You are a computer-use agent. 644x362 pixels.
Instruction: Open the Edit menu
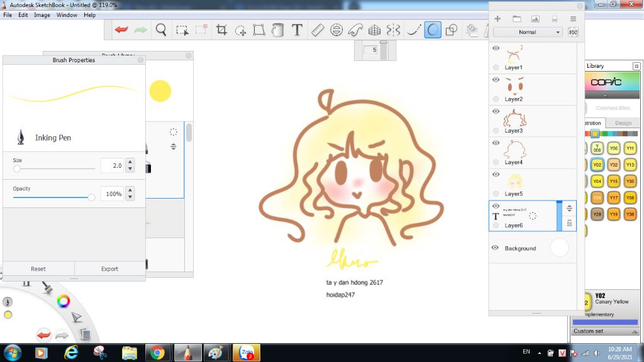23,15
